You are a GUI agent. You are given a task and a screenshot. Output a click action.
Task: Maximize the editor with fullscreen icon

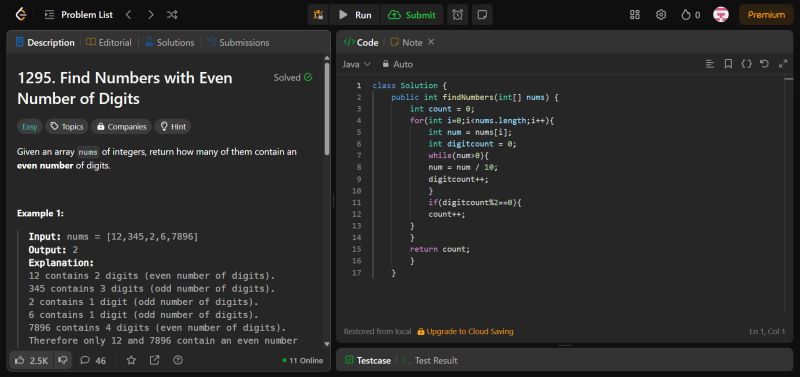(783, 64)
